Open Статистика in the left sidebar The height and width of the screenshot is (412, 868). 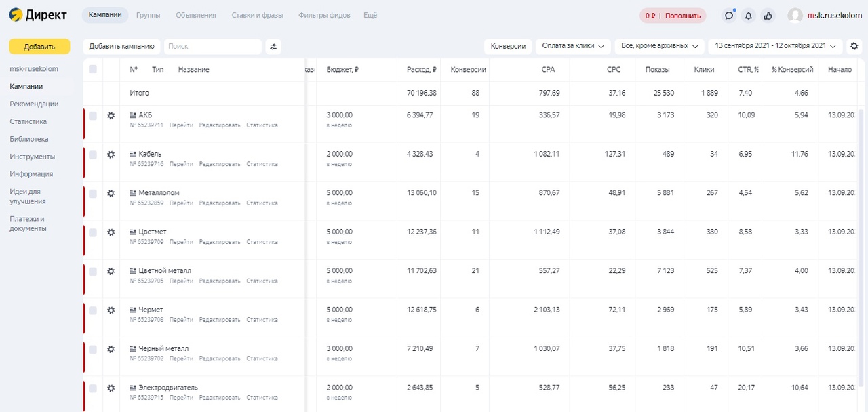(x=28, y=121)
